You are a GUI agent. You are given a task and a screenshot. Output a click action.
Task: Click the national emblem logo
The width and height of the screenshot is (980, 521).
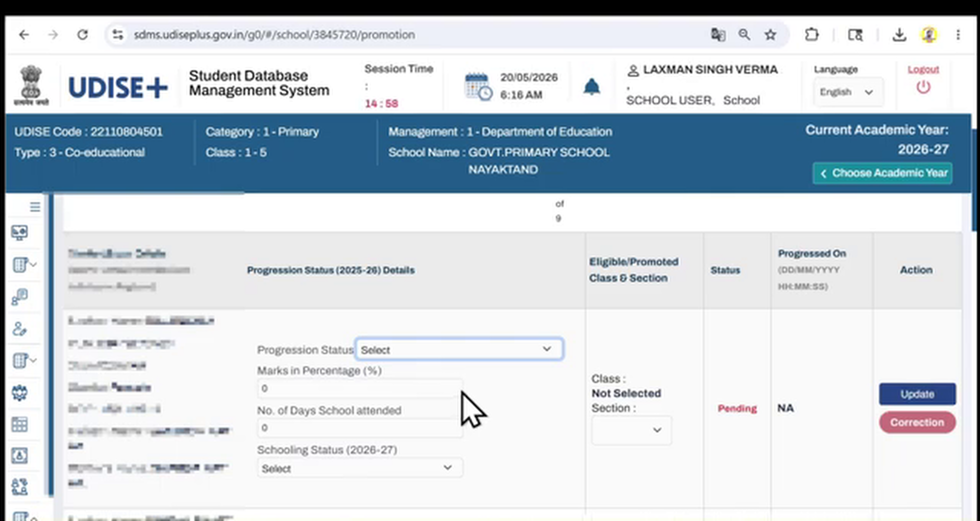coord(32,85)
